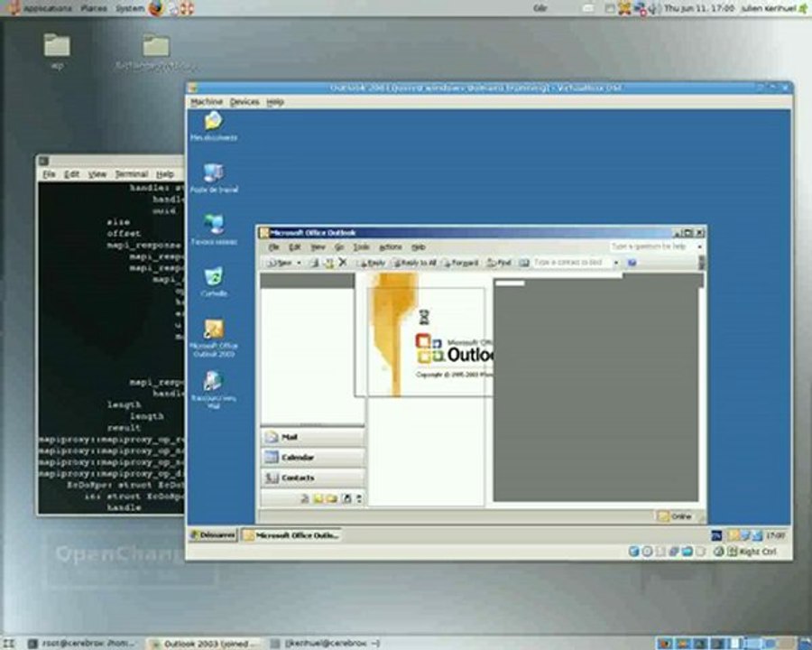
Task: Switch to Mail in Outlook navigation pane
Action: (312, 437)
